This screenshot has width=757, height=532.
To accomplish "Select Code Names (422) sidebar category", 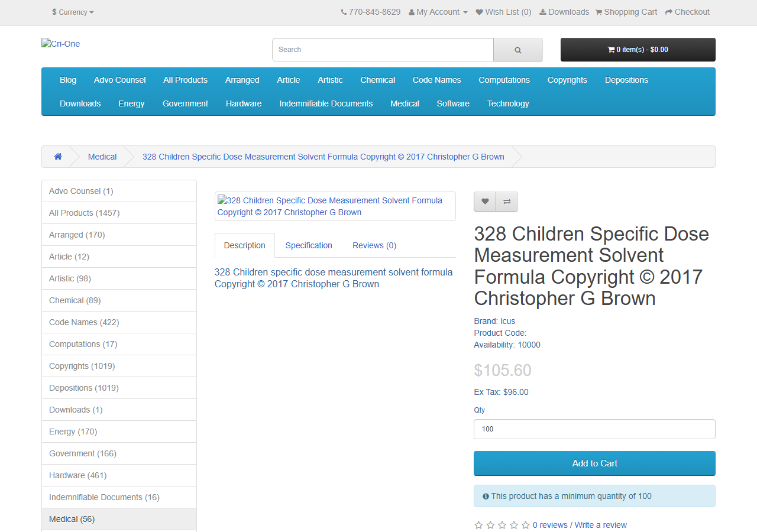I will (119, 322).
